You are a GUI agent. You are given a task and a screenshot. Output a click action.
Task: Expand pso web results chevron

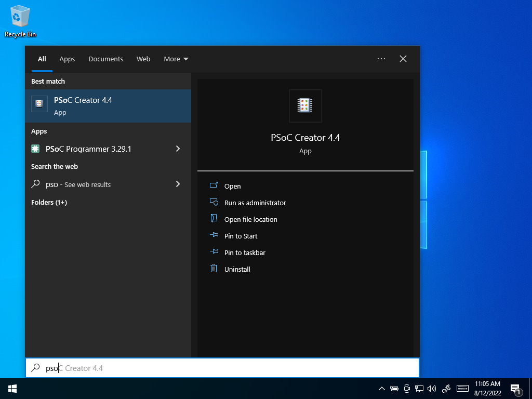[178, 184]
